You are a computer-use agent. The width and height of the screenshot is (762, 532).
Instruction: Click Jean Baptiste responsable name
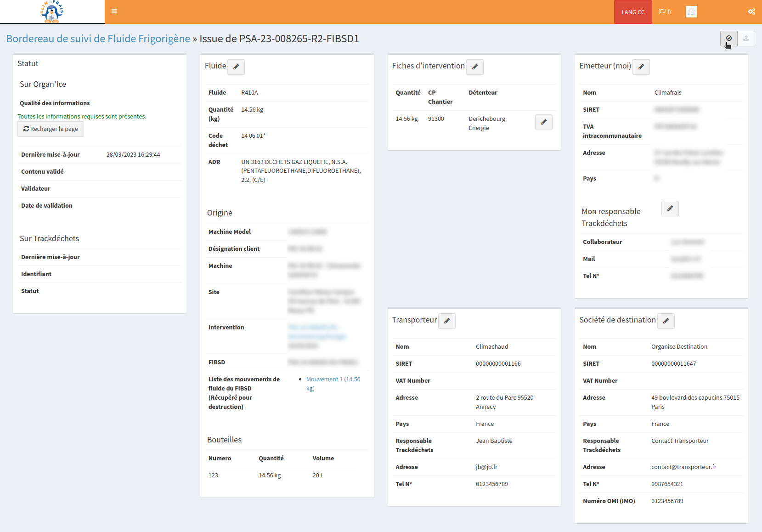point(494,441)
